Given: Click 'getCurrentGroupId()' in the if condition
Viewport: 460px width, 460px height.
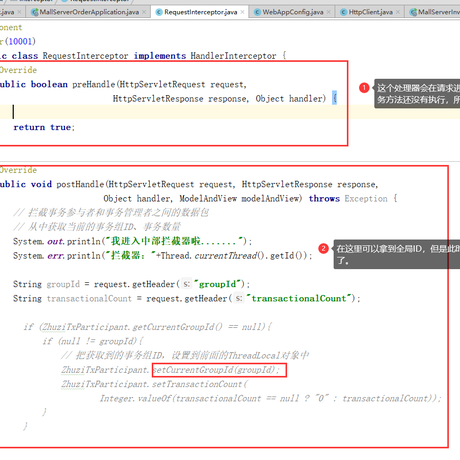Looking at the screenshot, I should click(177, 327).
